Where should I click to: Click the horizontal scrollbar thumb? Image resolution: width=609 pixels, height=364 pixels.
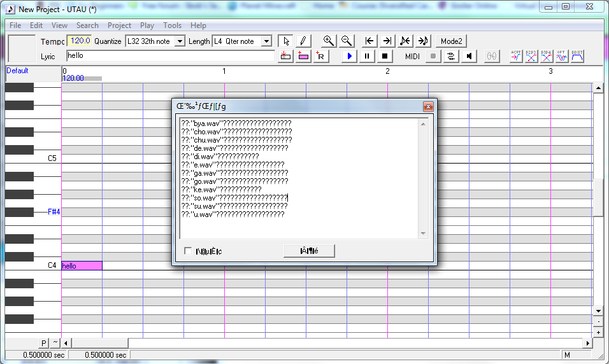(x=100, y=343)
